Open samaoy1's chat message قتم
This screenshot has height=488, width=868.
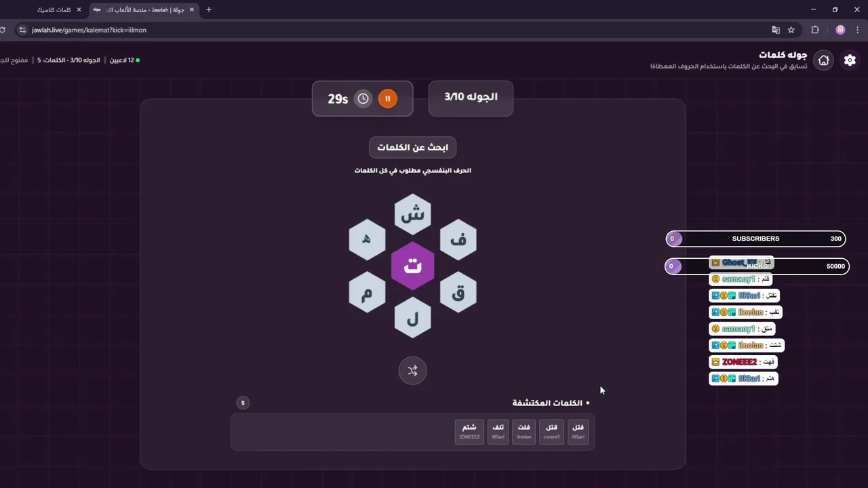tap(741, 279)
